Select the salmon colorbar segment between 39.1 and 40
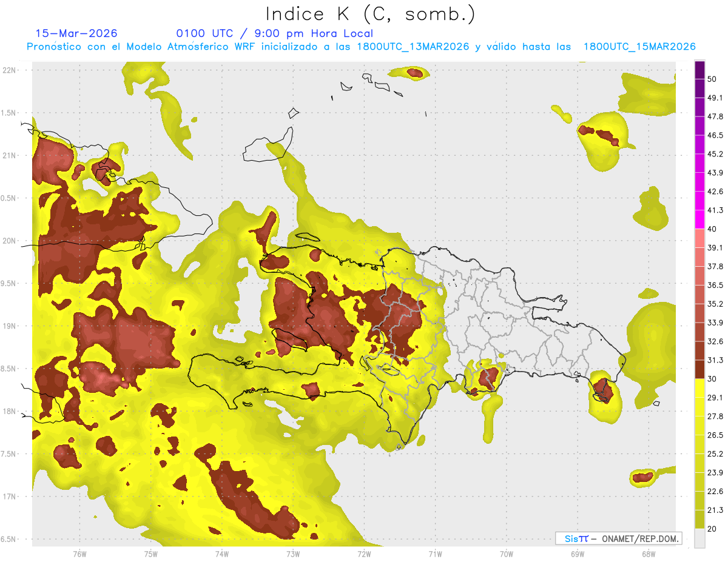728x562 pixels. [x=699, y=238]
